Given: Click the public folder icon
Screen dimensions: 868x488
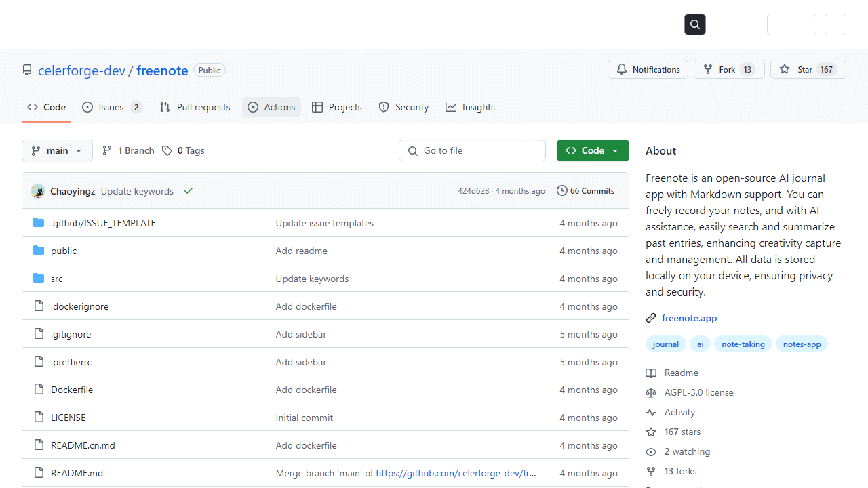Looking at the screenshot, I should coord(39,250).
